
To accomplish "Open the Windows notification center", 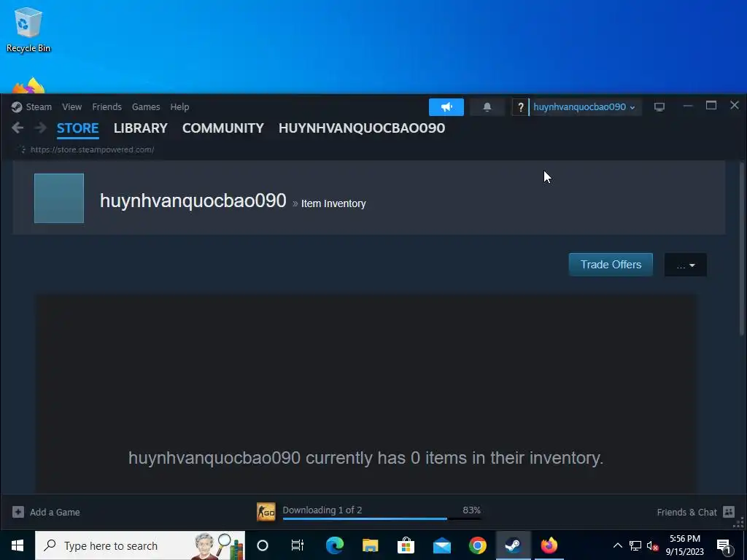I will [724, 545].
